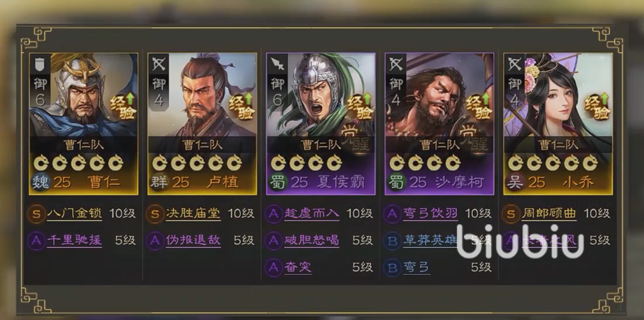
Task: Open the 夏侯霸 hero portrait card
Action: (321, 124)
